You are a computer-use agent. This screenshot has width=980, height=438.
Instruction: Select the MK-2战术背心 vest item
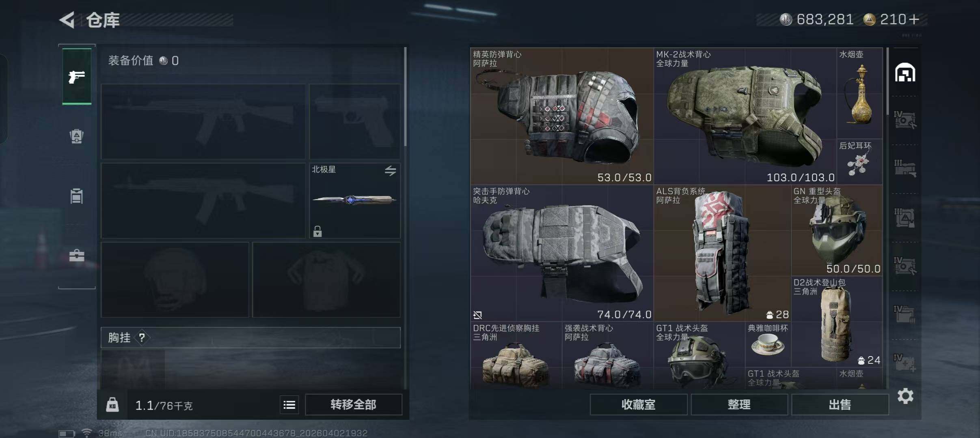tap(745, 116)
